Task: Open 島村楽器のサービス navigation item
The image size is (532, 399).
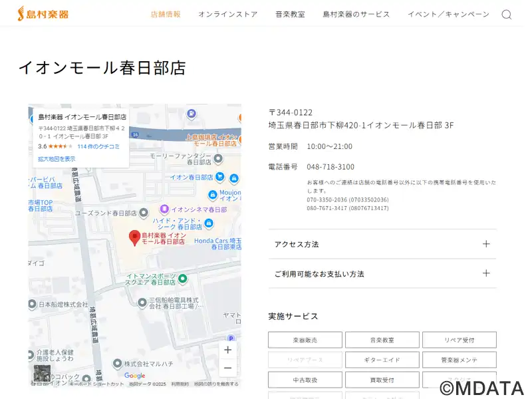Action: [x=356, y=14]
